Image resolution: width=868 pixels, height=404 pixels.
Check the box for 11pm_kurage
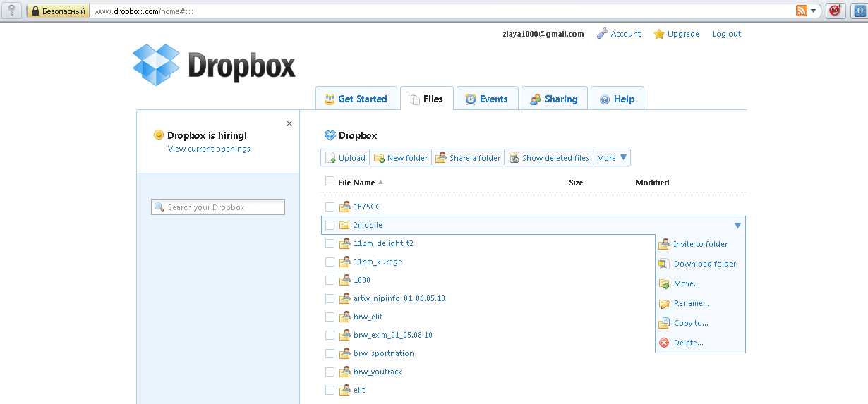coord(330,262)
